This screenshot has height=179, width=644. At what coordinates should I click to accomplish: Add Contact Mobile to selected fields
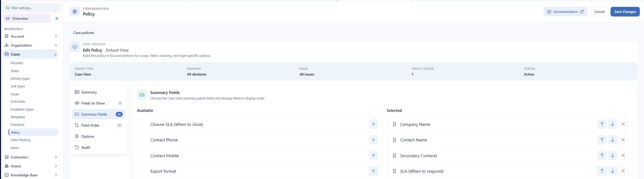tap(373, 155)
